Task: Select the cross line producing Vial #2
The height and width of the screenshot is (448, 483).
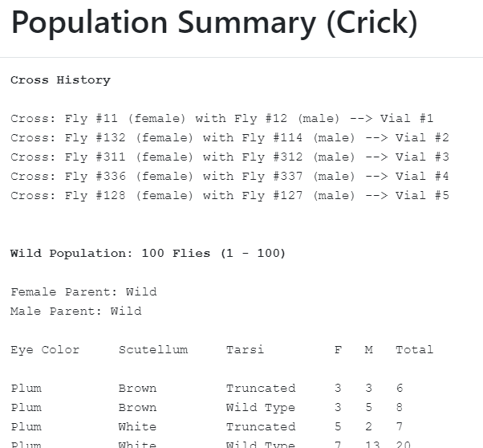Action: (x=229, y=138)
